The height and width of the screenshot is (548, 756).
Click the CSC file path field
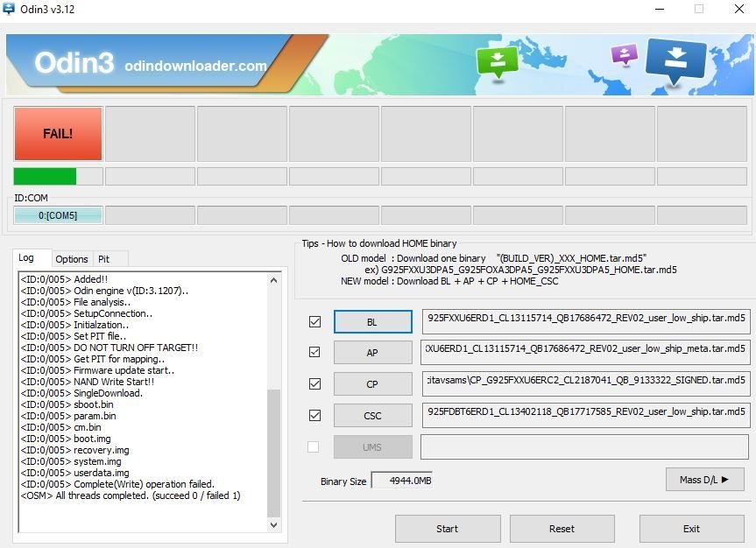point(586,415)
